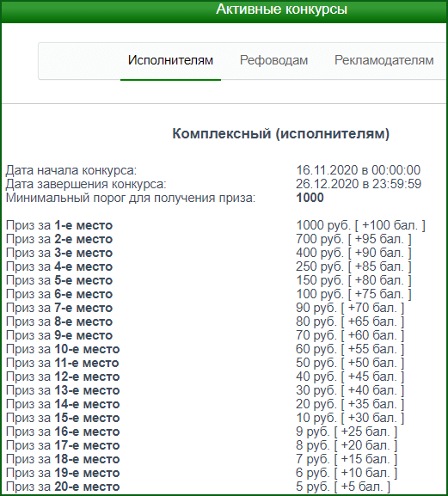Click the Приз за 19-е место label
Screen dimensions: 448x496
point(63,474)
